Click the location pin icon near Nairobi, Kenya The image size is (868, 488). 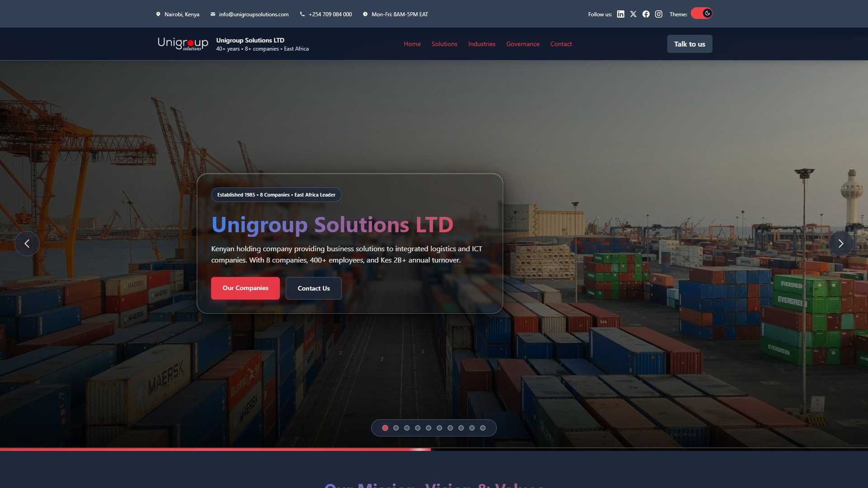coord(158,14)
